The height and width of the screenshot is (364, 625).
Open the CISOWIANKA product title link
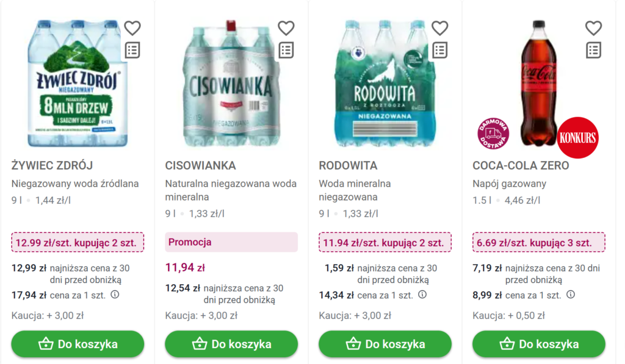coord(200,166)
